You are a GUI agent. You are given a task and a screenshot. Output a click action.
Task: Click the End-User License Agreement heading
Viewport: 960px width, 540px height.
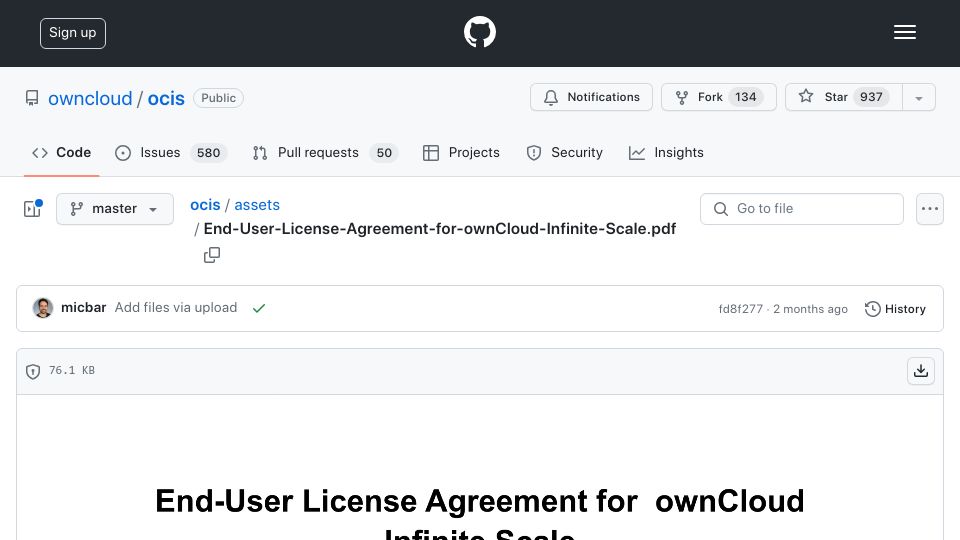479,513
